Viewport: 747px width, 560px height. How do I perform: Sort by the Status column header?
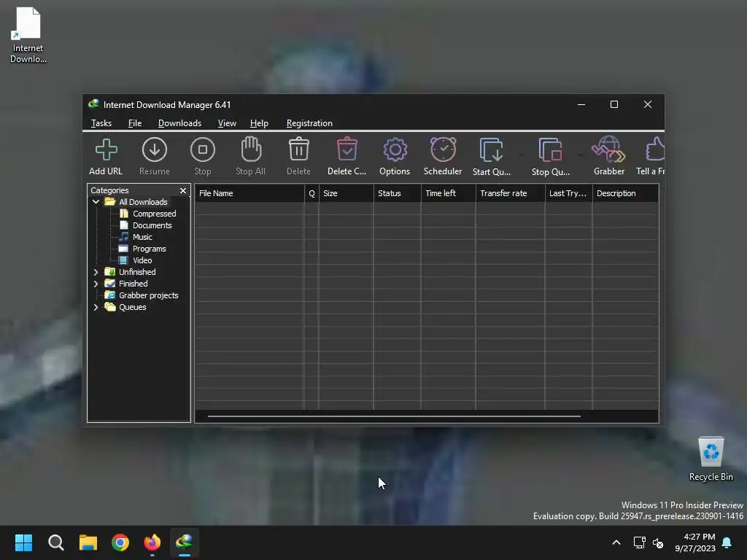(398, 193)
